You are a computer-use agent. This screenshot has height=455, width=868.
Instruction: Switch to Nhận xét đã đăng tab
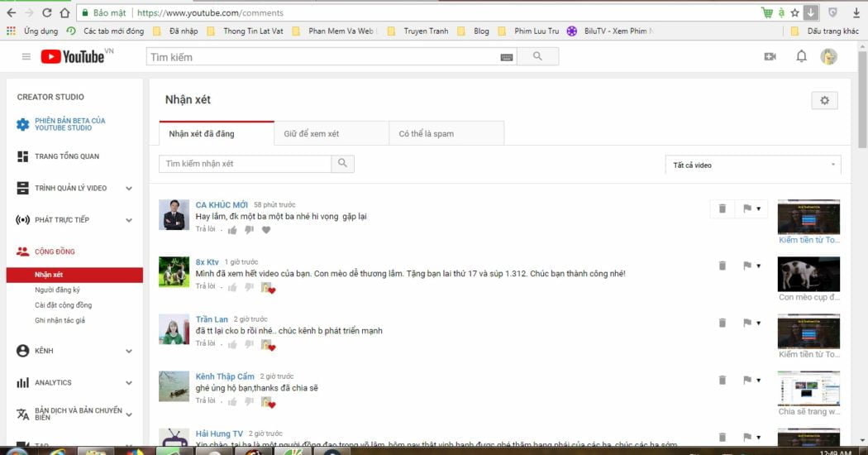[217, 133]
